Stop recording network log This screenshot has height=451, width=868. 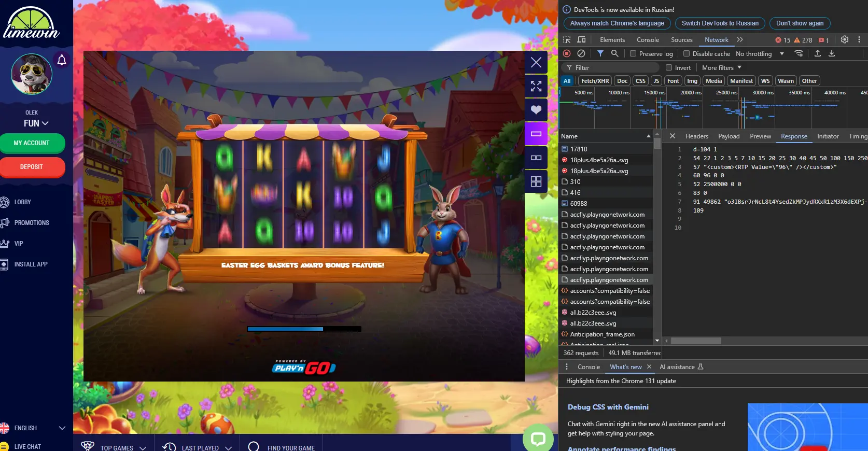(x=567, y=53)
